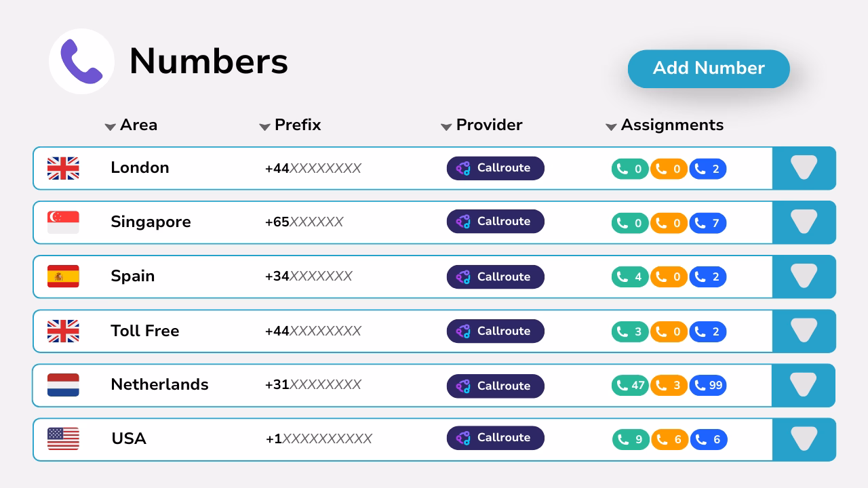Viewport: 868px width, 488px height.
Task: Click the Callroute badge on the London row
Action: (x=495, y=168)
